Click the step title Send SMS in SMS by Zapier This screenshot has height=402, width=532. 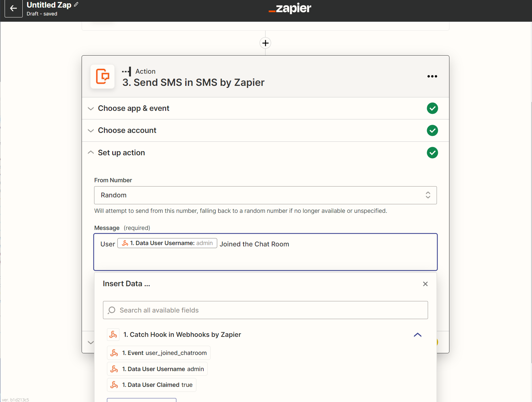pos(193,83)
